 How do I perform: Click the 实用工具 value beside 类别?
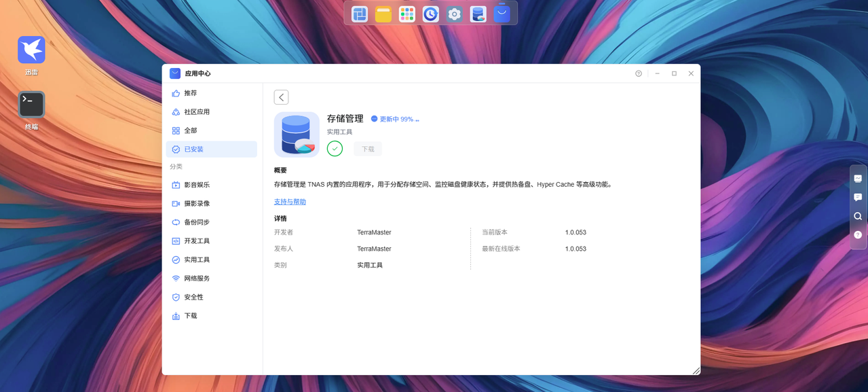pos(370,265)
